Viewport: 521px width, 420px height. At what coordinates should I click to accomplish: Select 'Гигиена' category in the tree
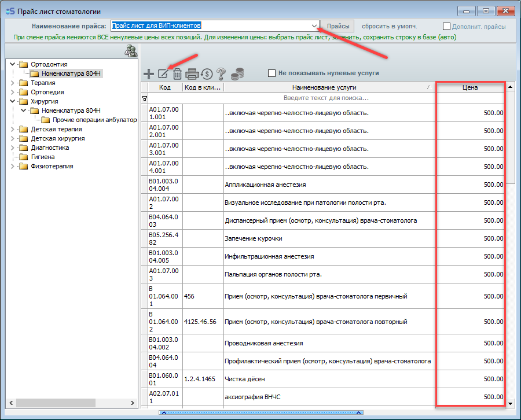[42, 157]
